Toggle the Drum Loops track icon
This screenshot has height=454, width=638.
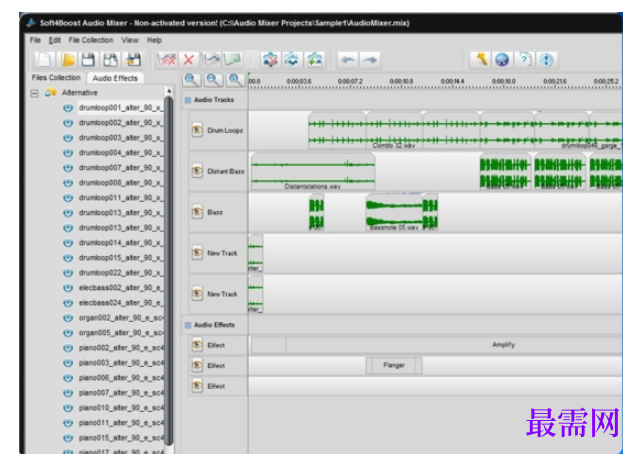pos(197,130)
